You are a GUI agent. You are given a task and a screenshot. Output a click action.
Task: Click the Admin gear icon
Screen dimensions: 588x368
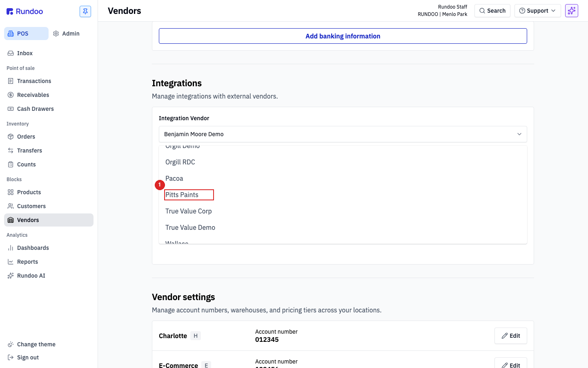56,34
